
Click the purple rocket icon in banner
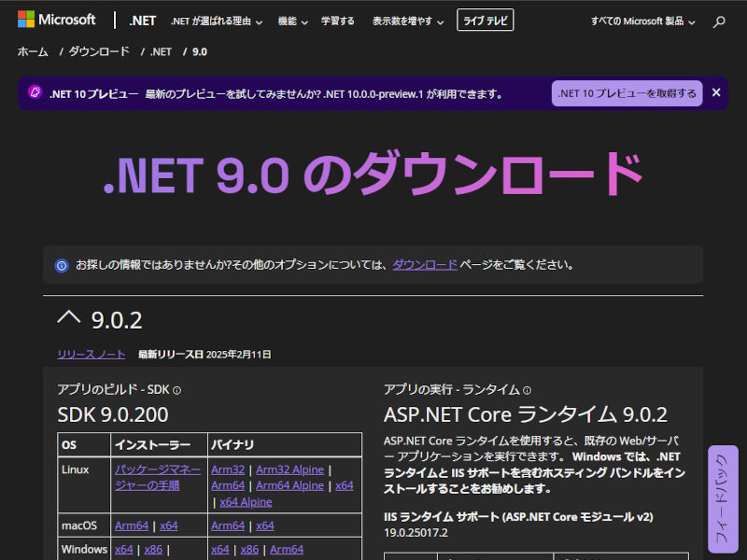pyautogui.click(x=35, y=92)
